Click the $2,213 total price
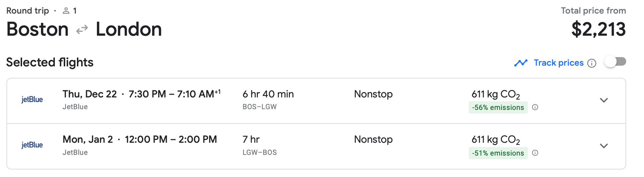This screenshot has height=177, width=644. 598,29
